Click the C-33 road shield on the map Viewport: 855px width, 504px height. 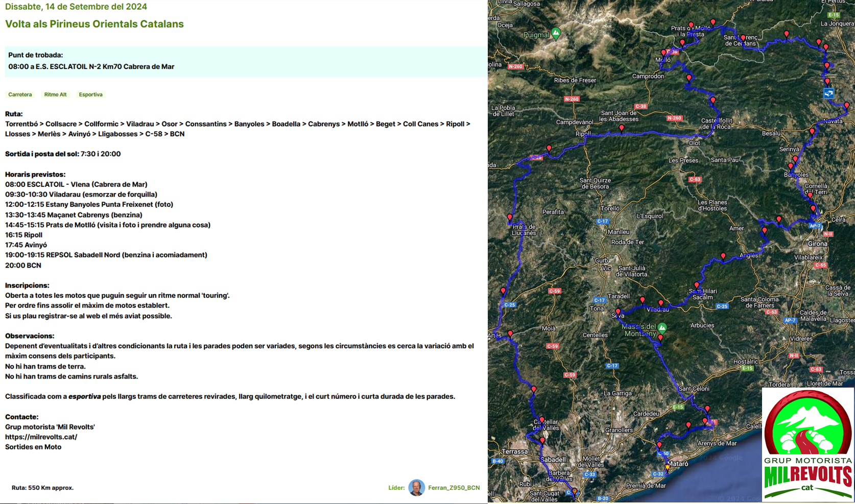click(589, 474)
